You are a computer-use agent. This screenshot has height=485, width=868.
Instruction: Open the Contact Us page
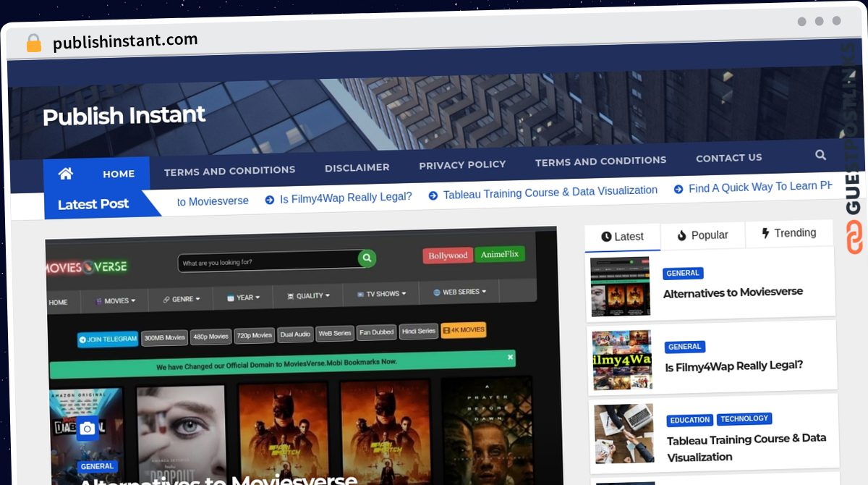coord(728,158)
